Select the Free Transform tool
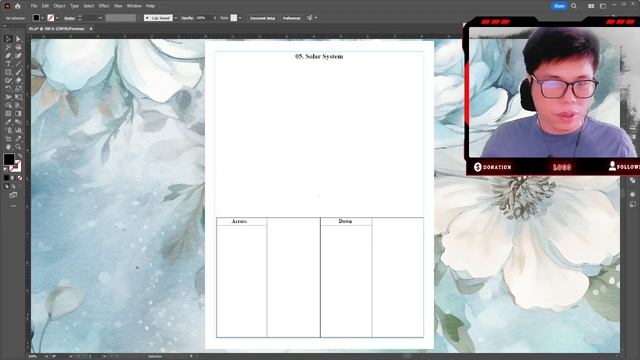This screenshot has height=360, width=640. click(x=18, y=97)
